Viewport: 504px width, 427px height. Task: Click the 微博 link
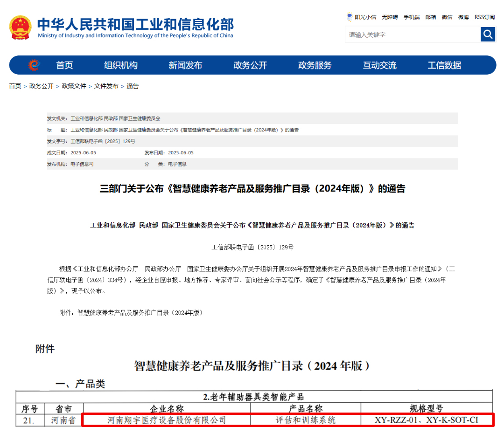[463, 17]
